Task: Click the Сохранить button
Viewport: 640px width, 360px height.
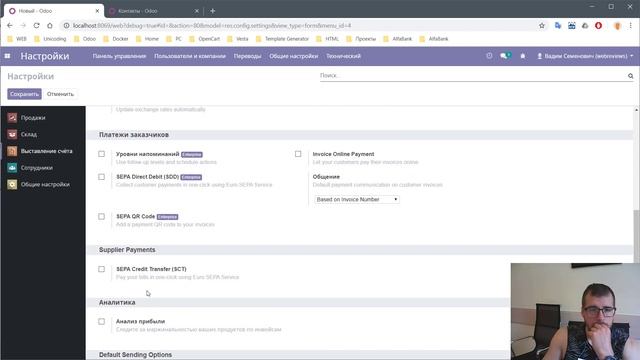Action: click(x=24, y=94)
